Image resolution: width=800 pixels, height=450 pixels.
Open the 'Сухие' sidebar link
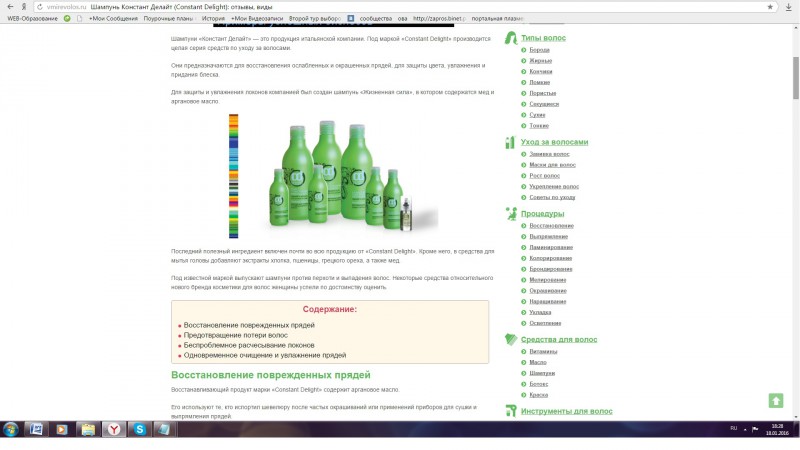click(537, 115)
